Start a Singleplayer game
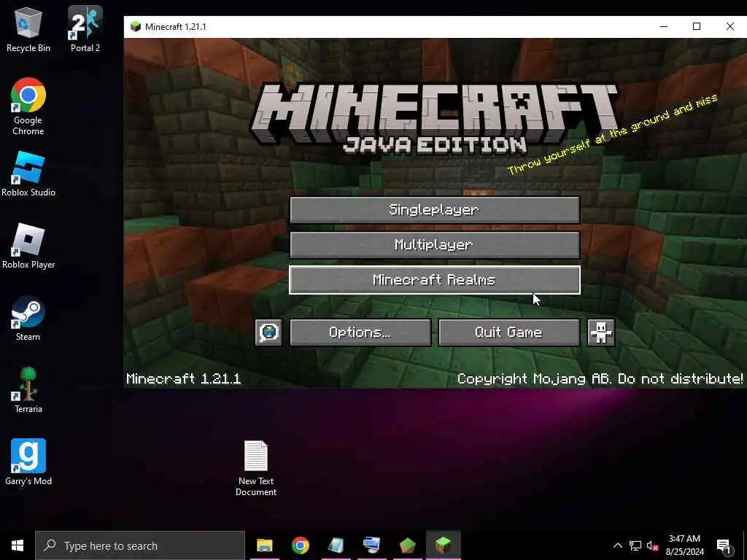This screenshot has height=560, width=747. pyautogui.click(x=435, y=209)
